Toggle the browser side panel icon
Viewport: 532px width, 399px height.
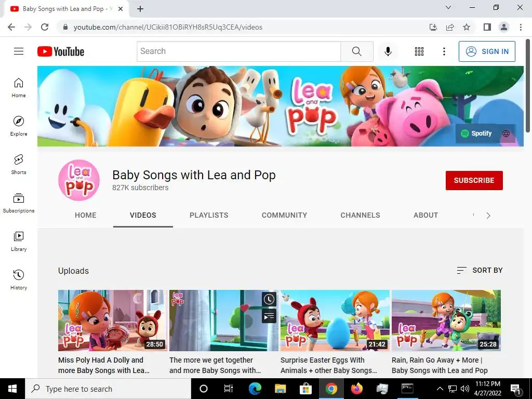(x=487, y=27)
